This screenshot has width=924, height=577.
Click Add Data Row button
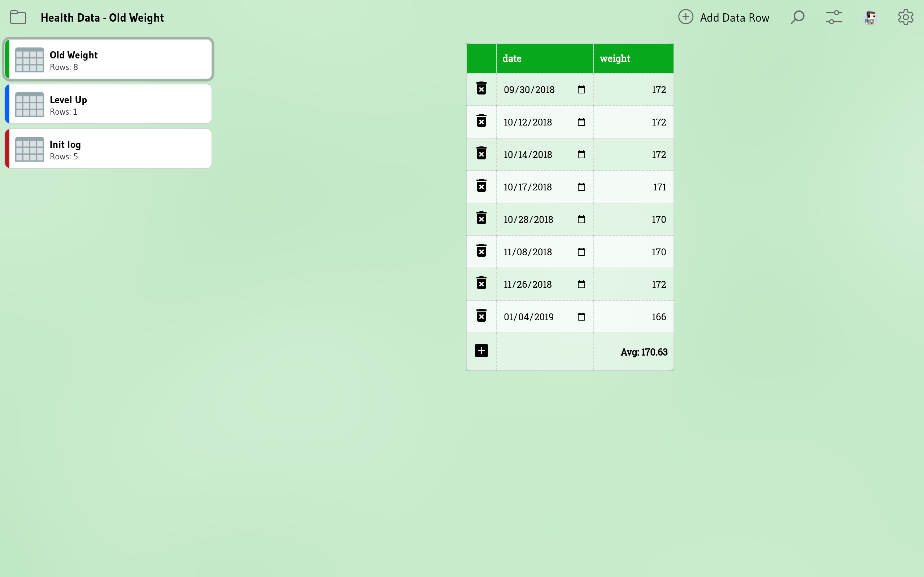click(724, 17)
